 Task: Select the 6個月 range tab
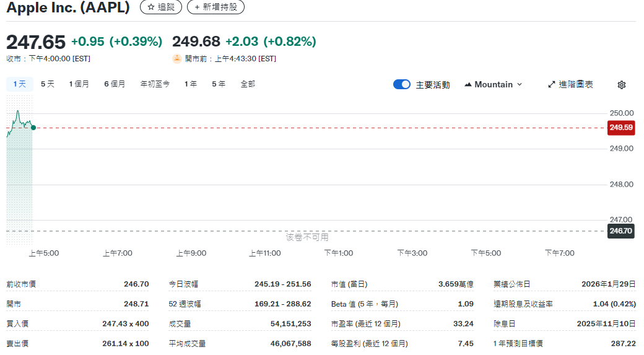tap(114, 84)
